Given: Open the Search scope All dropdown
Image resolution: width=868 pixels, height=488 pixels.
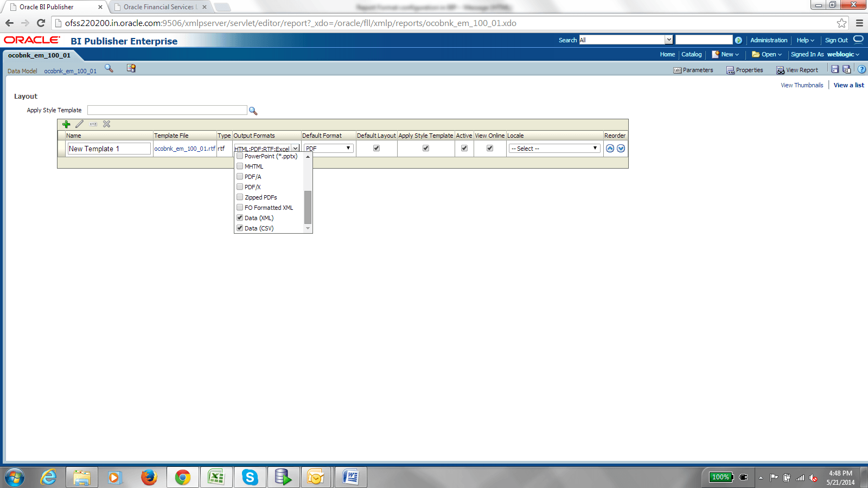Looking at the screenshot, I should (626, 40).
